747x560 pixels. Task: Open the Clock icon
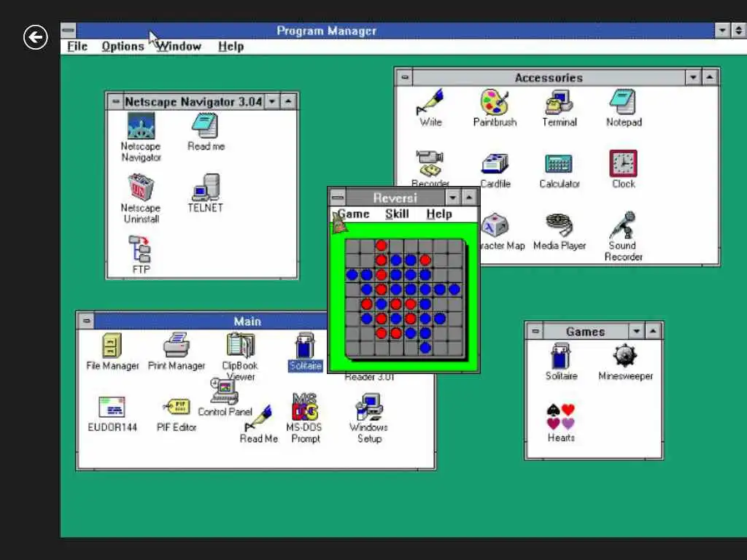pos(623,163)
